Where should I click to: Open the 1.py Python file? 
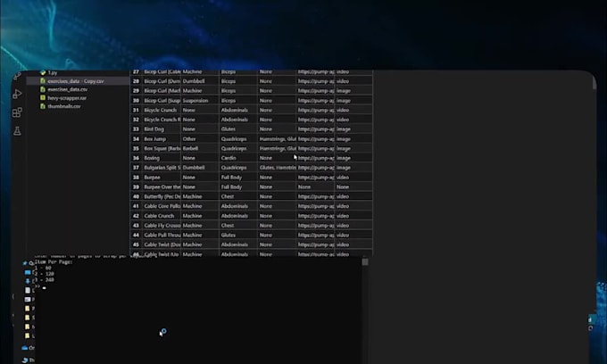click(53, 73)
